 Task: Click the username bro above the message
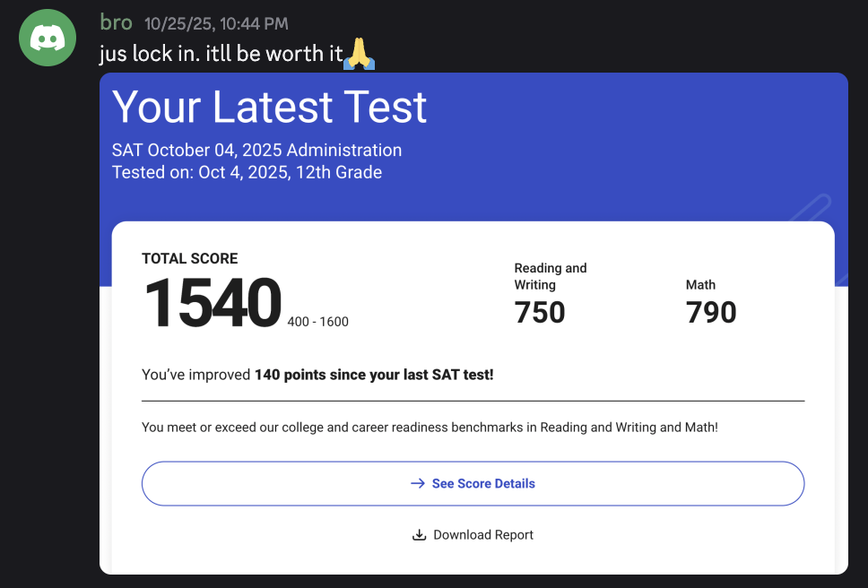click(x=116, y=22)
